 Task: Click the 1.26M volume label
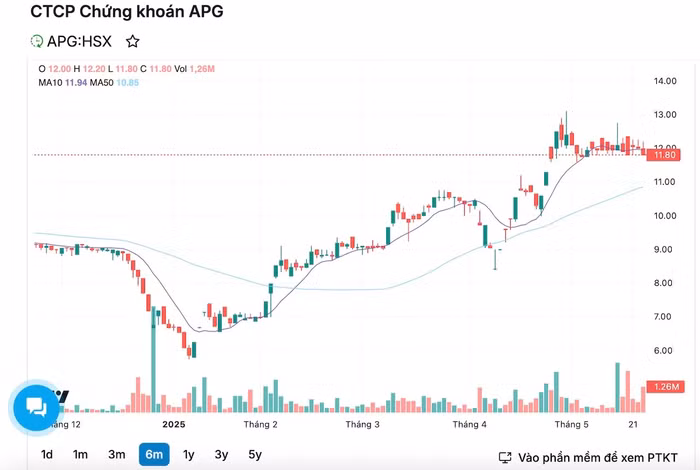(666, 387)
